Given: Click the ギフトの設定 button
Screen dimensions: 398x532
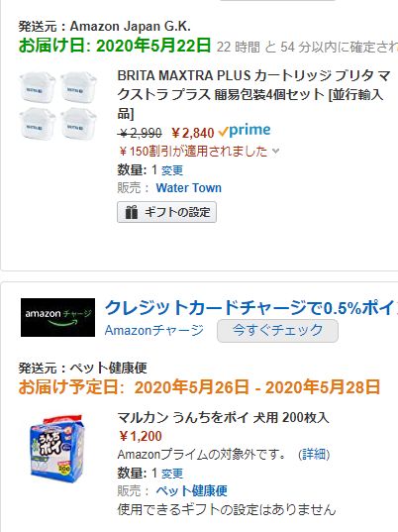Looking at the screenshot, I should (166, 212).
